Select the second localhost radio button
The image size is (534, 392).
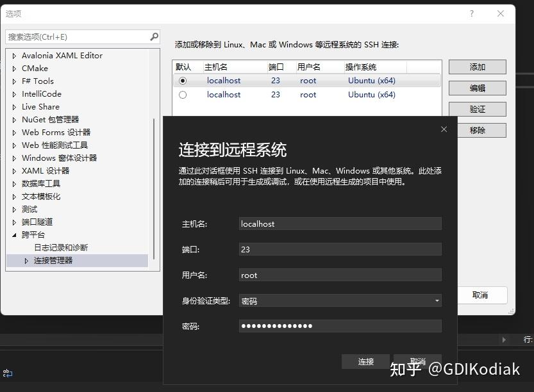click(183, 94)
